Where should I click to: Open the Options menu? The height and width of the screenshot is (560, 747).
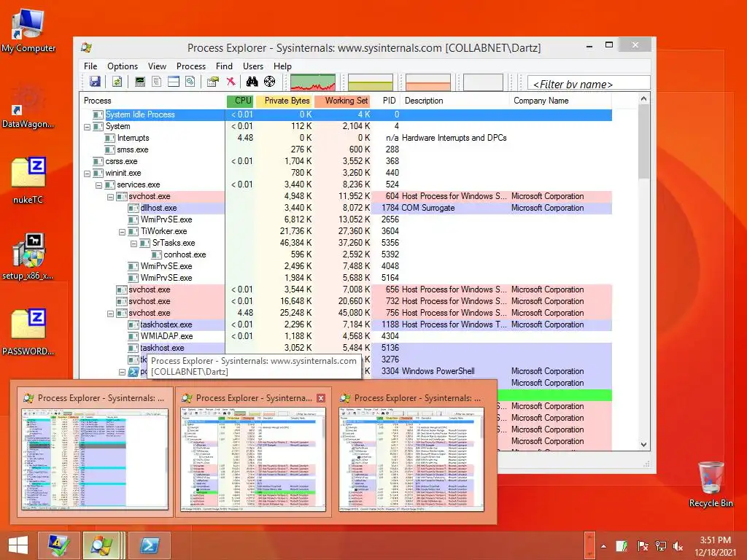123,66
